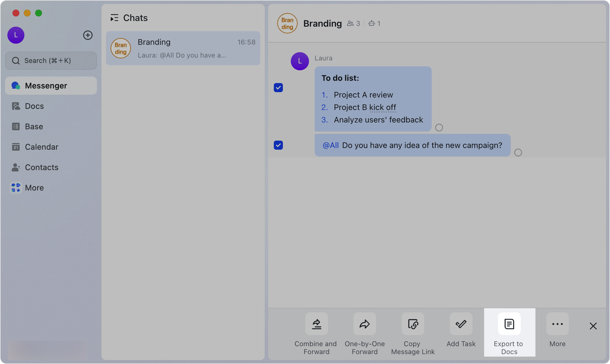Image resolution: width=610 pixels, height=364 pixels.
Task: Copy the message link
Action: [413, 332]
